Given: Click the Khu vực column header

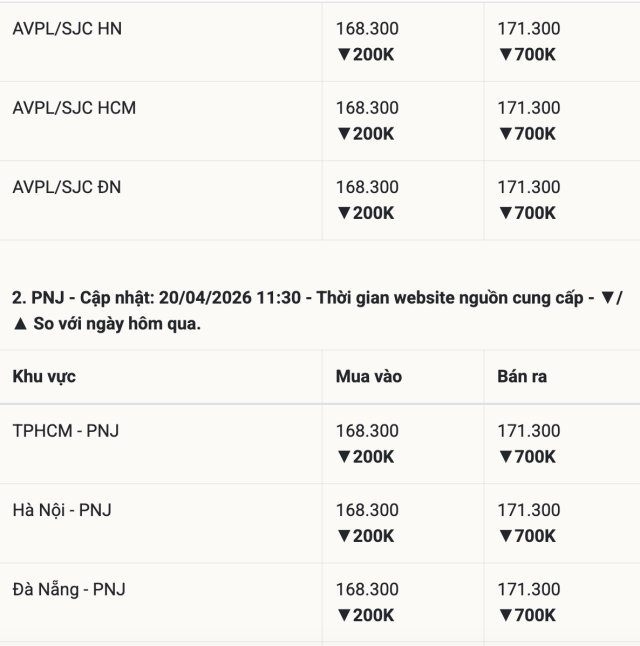Looking at the screenshot, I should click(44, 377).
